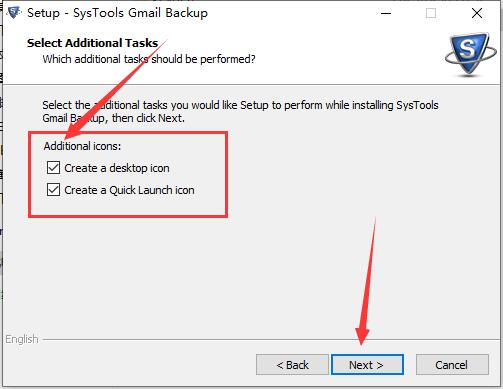Click the horizontal separator line beside English

click(271, 340)
